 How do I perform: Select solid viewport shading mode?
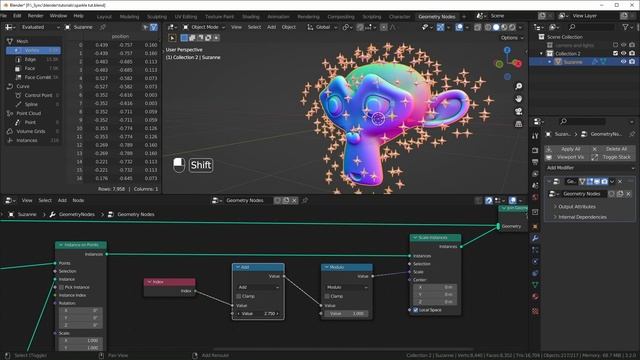(496, 27)
